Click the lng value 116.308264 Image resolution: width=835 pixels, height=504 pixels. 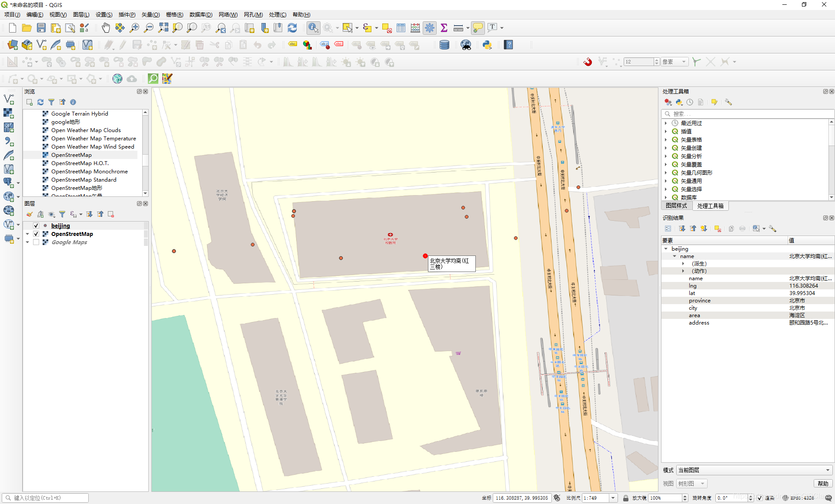(804, 286)
